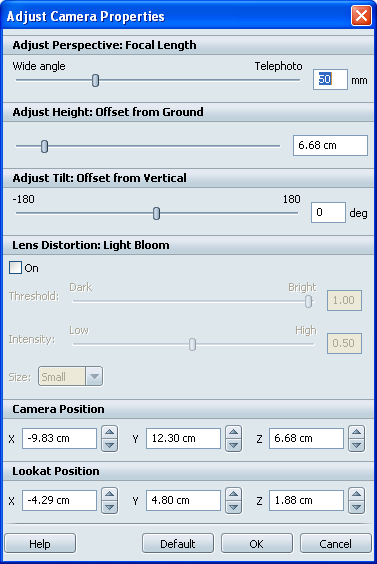377x564 pixels.
Task: Confirm settings with the OK button
Action: pyautogui.click(x=257, y=543)
